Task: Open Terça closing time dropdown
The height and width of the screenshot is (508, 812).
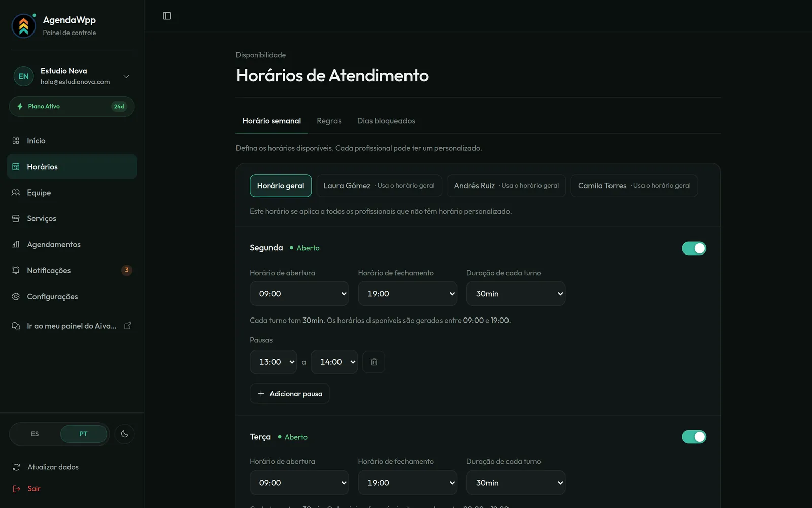Action: [408, 483]
